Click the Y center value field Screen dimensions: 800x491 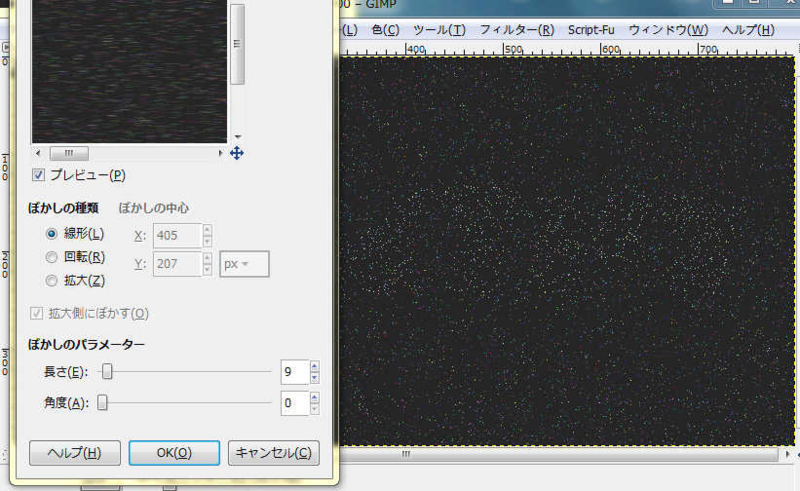point(177,264)
